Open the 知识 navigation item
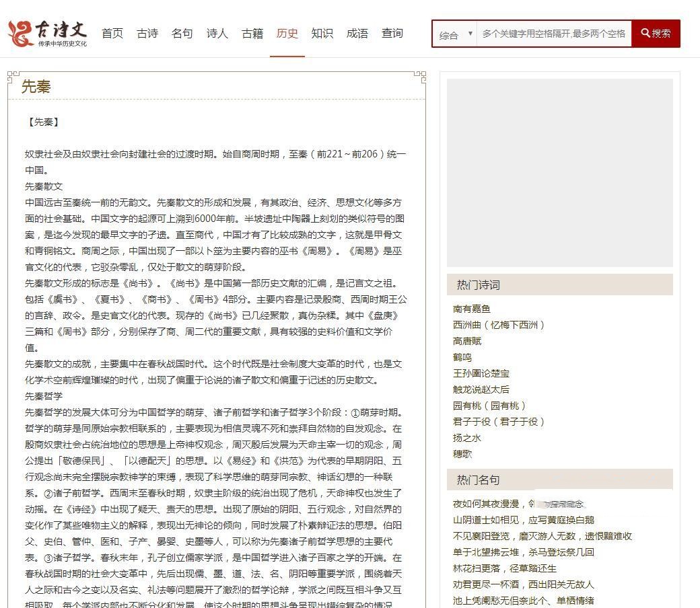 tap(322, 33)
